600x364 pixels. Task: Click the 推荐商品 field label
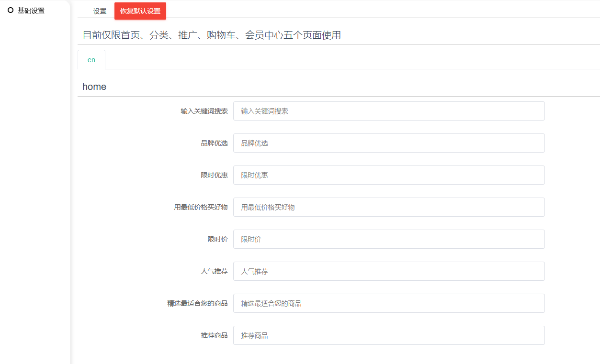pos(214,335)
